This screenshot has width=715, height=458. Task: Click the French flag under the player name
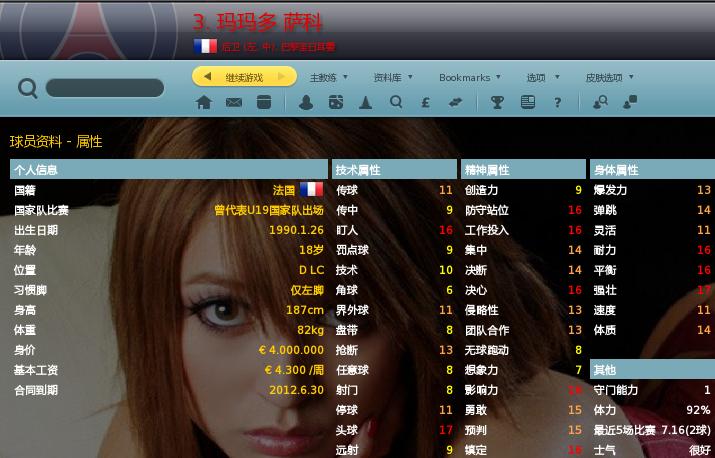coord(205,46)
